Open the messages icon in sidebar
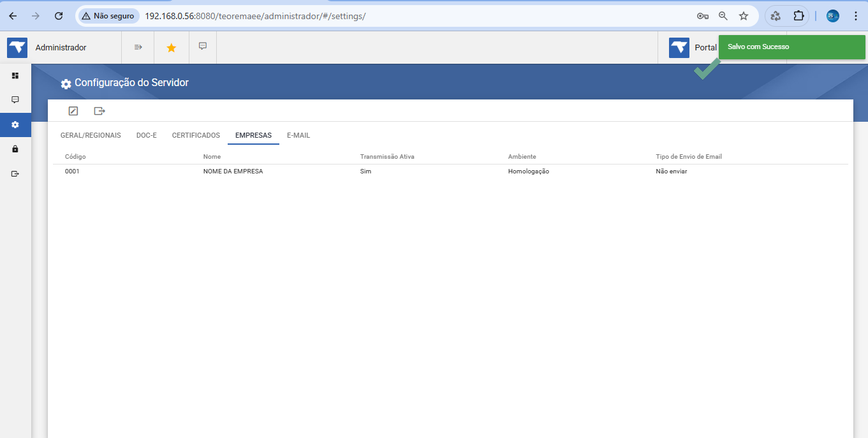The height and width of the screenshot is (438, 868). click(x=15, y=100)
